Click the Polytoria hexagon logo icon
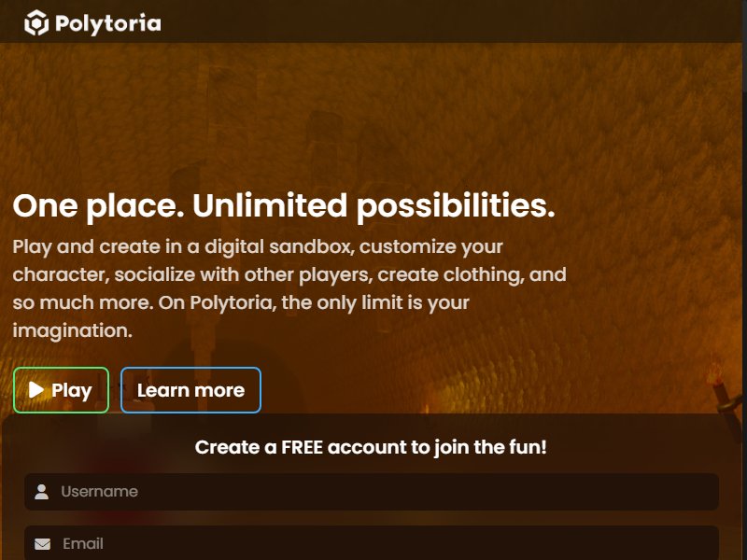 [x=36, y=22]
